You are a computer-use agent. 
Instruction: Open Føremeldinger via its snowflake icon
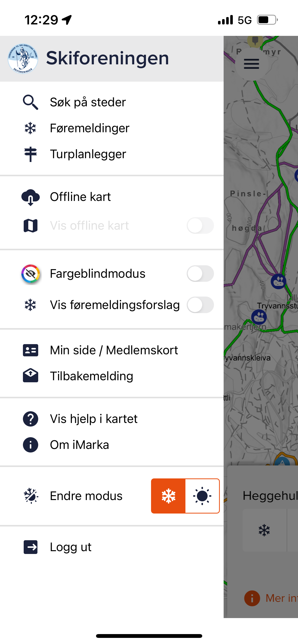(30, 128)
